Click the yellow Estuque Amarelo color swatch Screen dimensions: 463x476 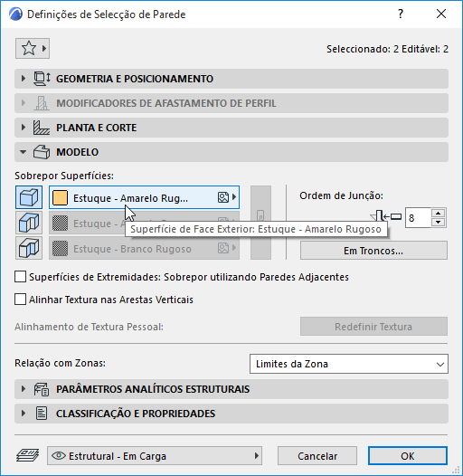point(60,197)
